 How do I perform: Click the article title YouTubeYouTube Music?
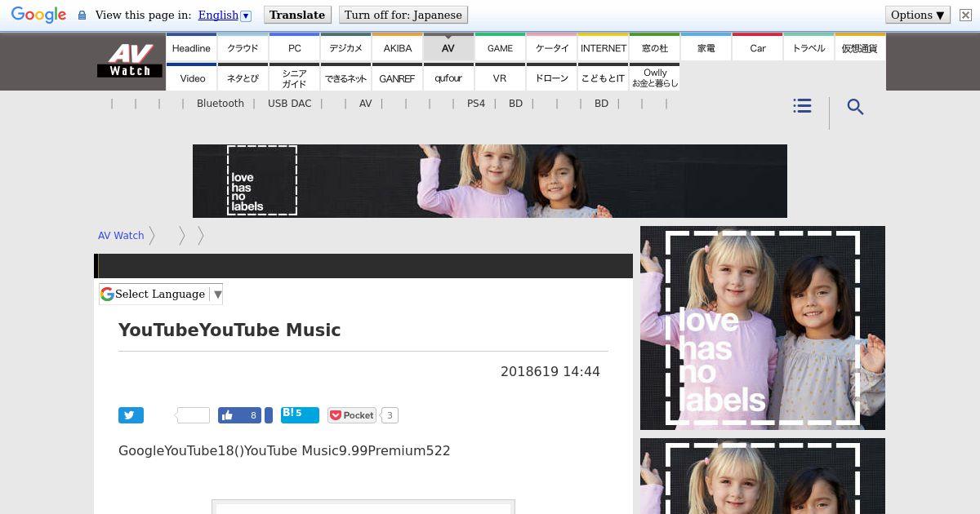pyautogui.click(x=229, y=330)
